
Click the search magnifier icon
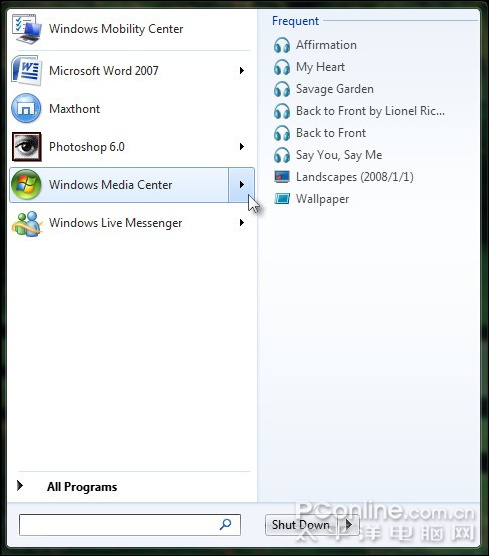(226, 524)
